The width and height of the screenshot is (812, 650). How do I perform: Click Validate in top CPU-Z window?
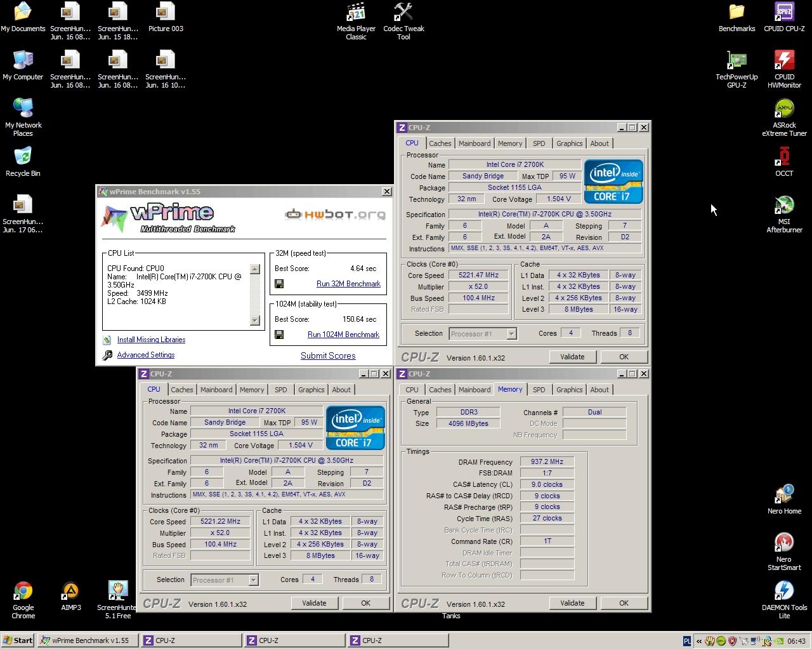[572, 357]
